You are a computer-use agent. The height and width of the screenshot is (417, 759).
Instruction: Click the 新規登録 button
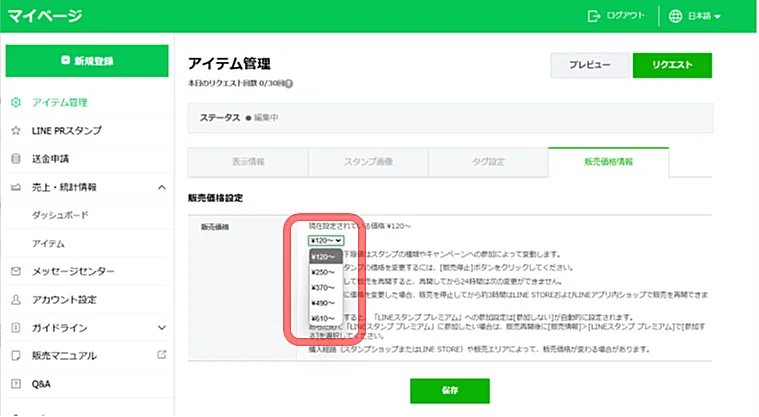[87, 61]
